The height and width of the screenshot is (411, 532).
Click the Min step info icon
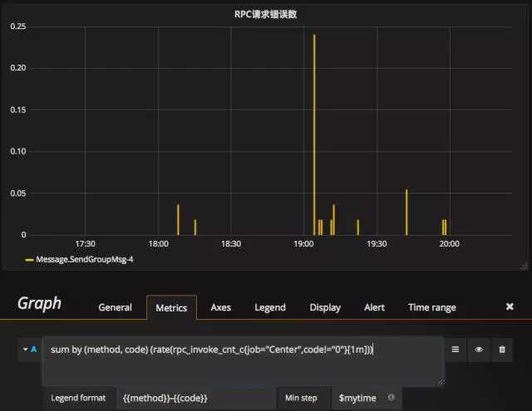pos(391,398)
